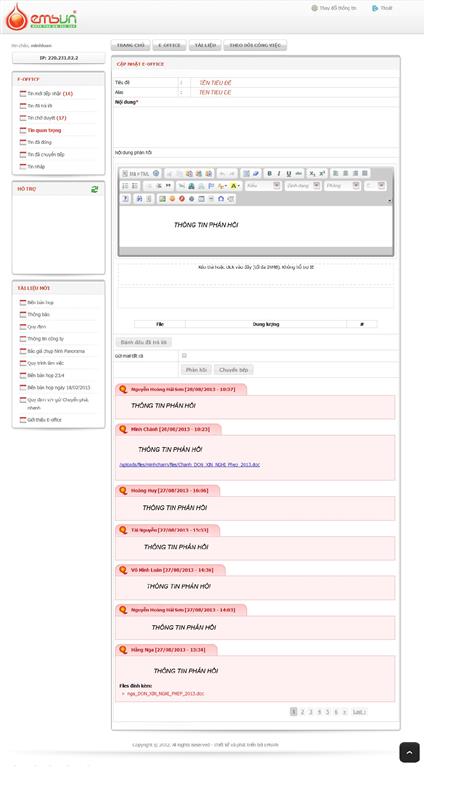Remove formatting with the eraser icon
Screen dimensions: 454x798
(x=256, y=174)
